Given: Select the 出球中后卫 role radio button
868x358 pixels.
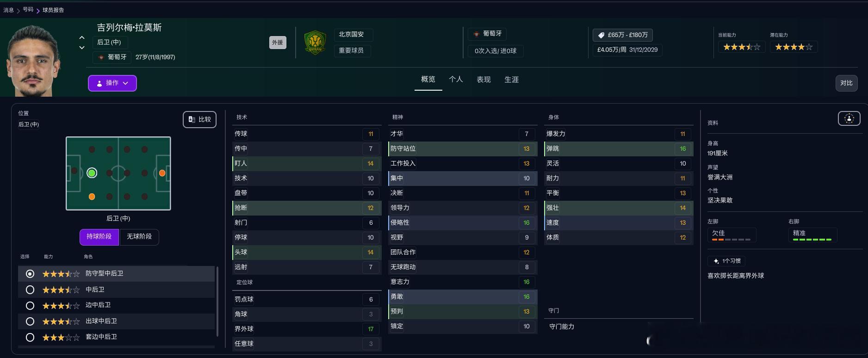Looking at the screenshot, I should pyautogui.click(x=30, y=321).
